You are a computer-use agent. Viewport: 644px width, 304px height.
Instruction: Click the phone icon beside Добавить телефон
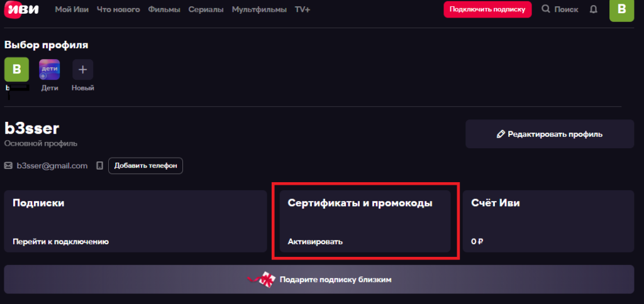[99, 166]
